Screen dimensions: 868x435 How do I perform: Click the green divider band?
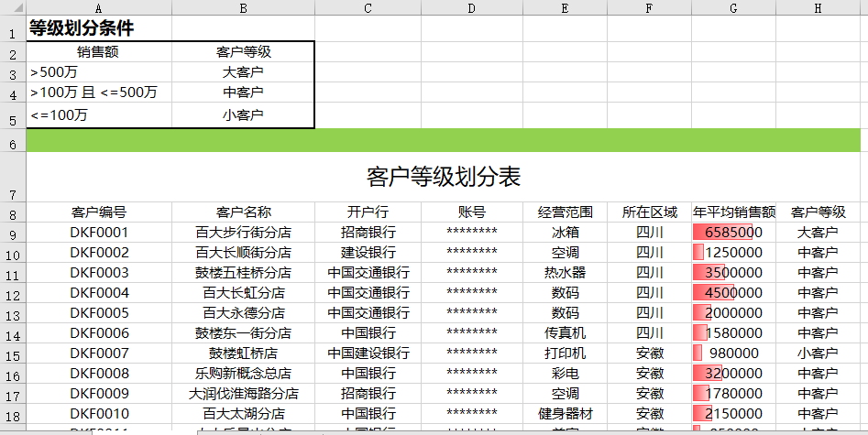point(443,140)
